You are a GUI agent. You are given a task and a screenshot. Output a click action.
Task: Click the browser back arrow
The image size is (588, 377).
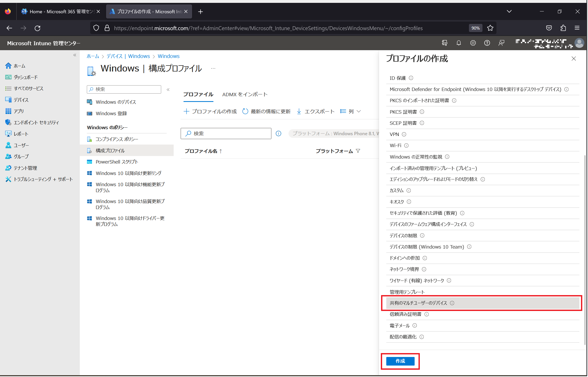(x=9, y=28)
